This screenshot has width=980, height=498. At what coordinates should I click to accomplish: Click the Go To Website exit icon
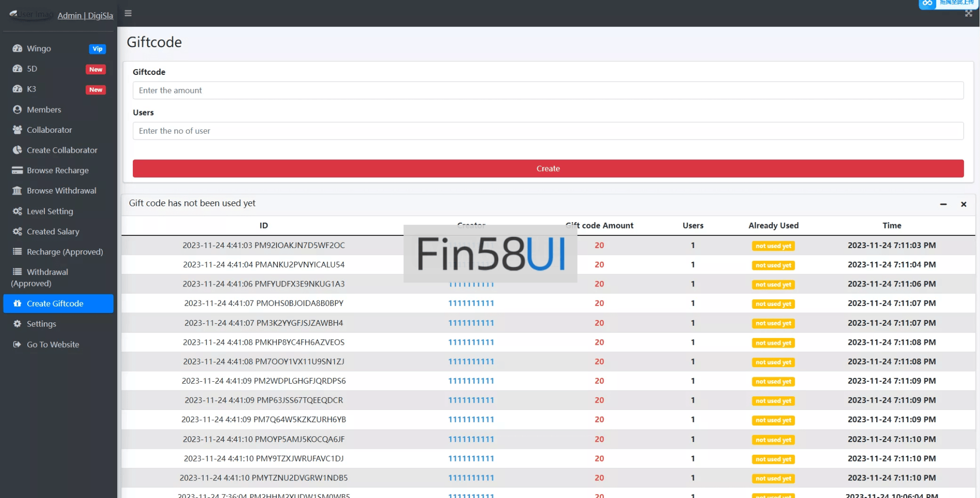point(18,344)
